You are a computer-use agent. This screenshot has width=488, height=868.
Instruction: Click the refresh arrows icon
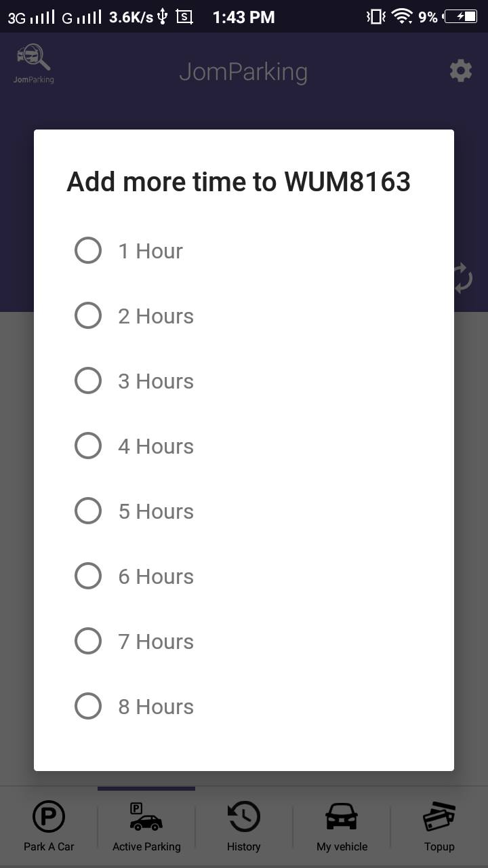[x=462, y=277]
